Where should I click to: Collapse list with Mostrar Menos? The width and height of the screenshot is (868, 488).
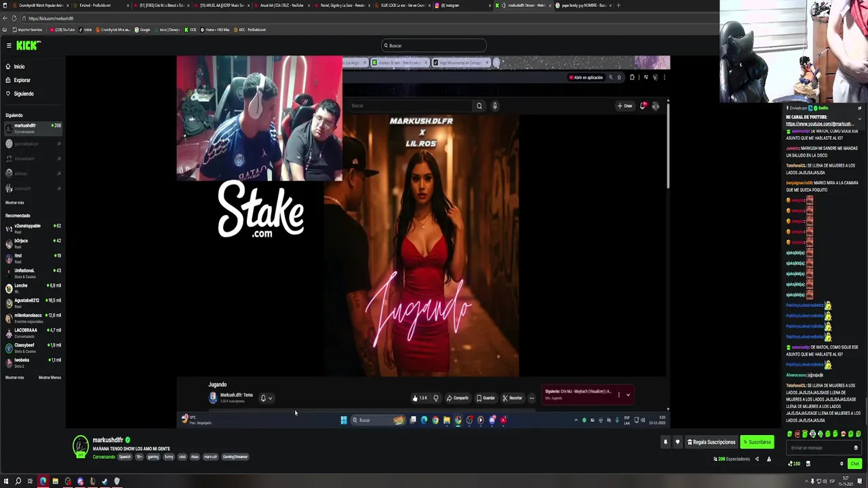tap(50, 378)
